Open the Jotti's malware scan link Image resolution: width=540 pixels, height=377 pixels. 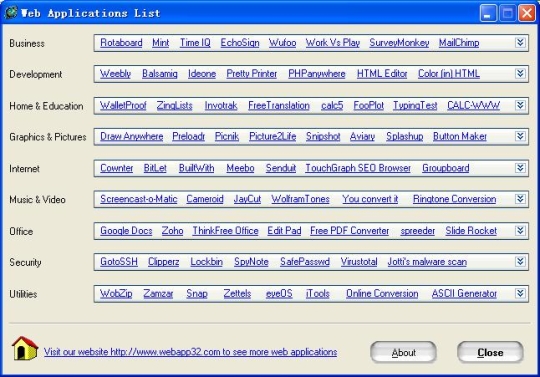tap(427, 262)
